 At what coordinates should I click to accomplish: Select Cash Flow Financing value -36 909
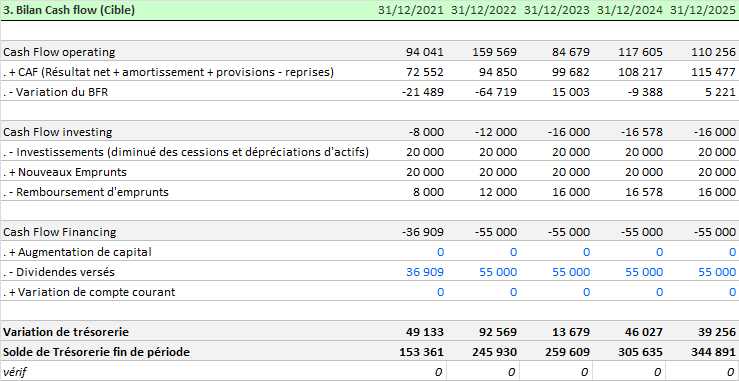click(x=423, y=232)
